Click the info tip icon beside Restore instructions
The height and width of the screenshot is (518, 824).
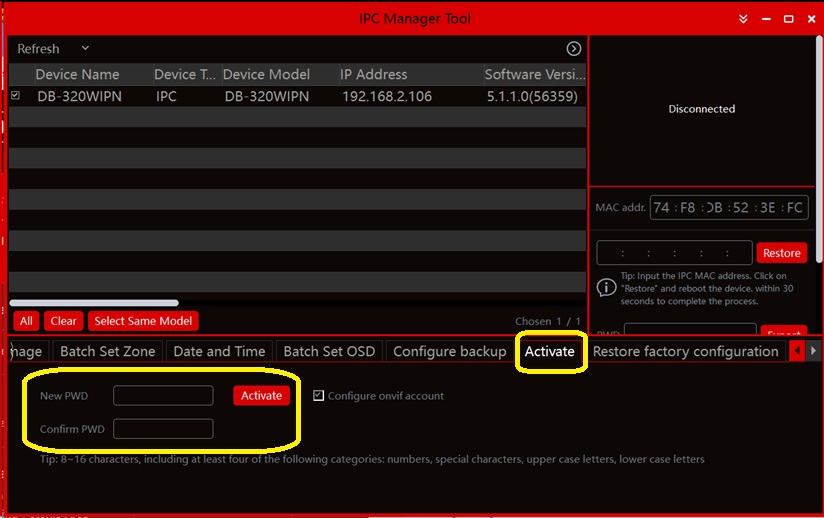[x=606, y=288]
